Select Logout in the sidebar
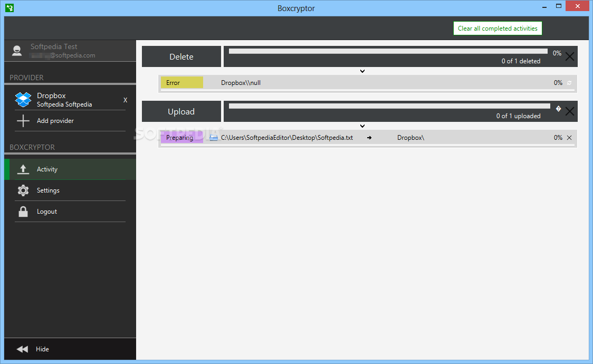 tap(70, 212)
